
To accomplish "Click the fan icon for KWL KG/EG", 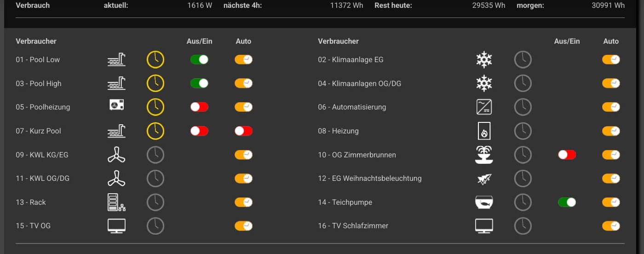I will (x=116, y=155).
